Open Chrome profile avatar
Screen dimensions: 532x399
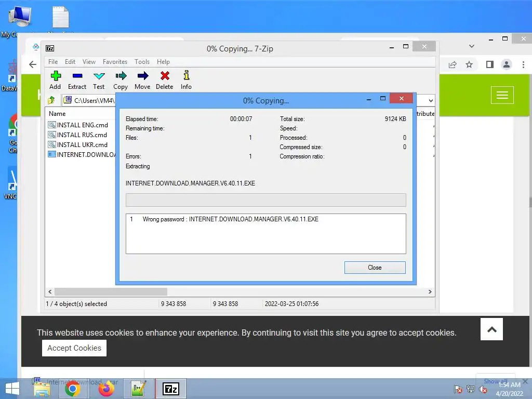click(x=506, y=64)
